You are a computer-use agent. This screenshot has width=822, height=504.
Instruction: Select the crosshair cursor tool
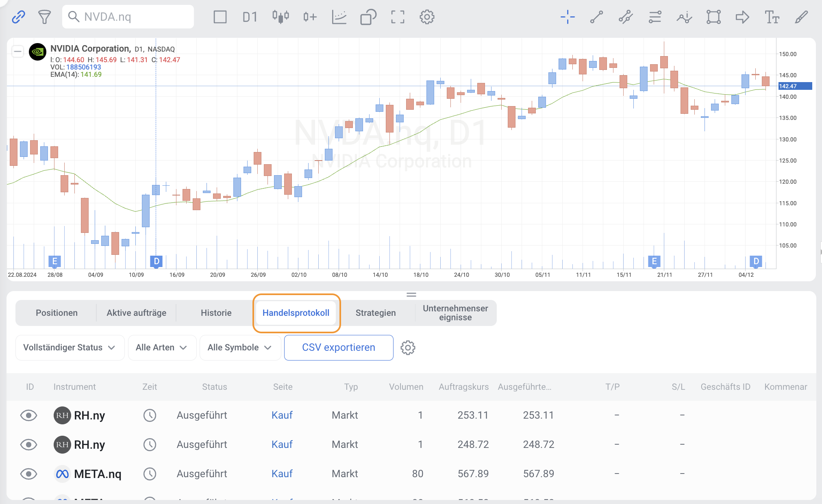click(x=568, y=17)
